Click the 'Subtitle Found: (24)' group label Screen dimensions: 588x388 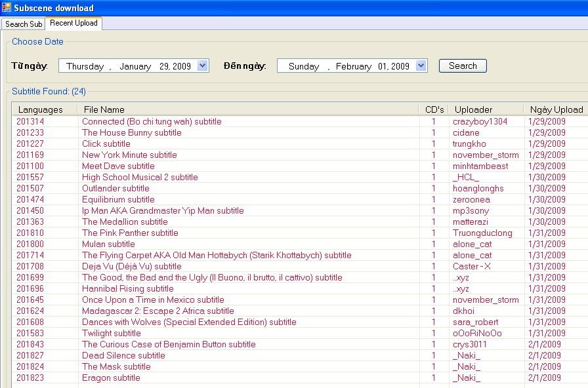pos(49,91)
